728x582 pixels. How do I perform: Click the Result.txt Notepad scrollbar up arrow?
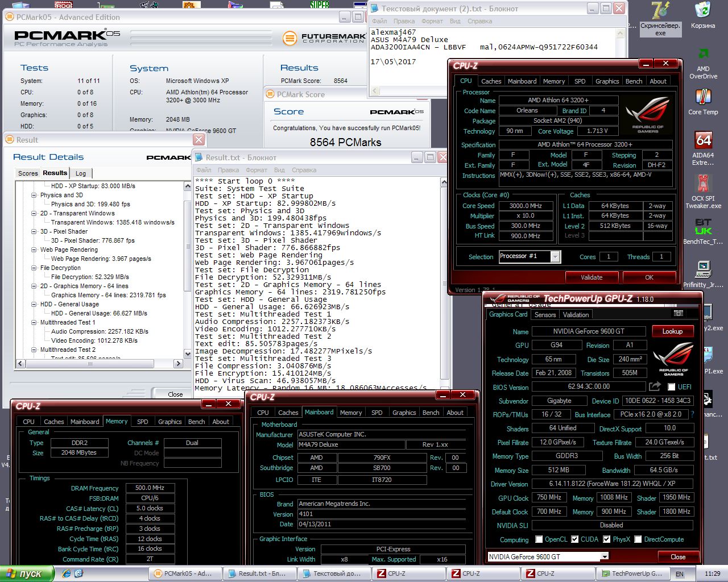point(445,182)
